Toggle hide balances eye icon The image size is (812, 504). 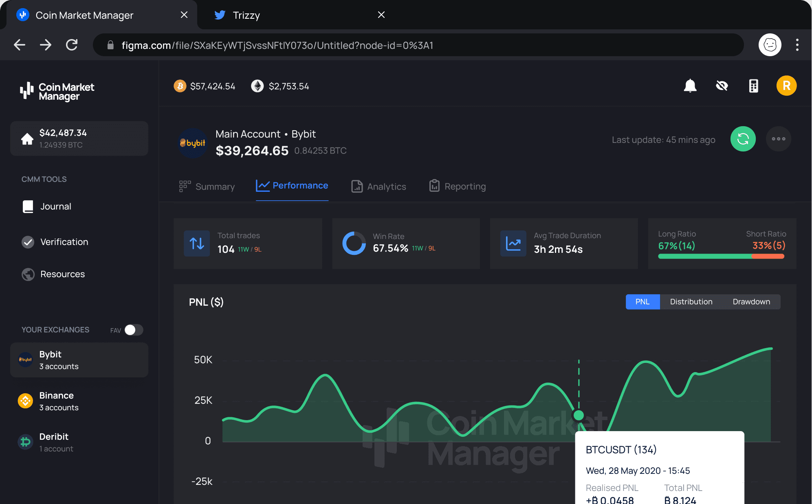pyautogui.click(x=722, y=86)
